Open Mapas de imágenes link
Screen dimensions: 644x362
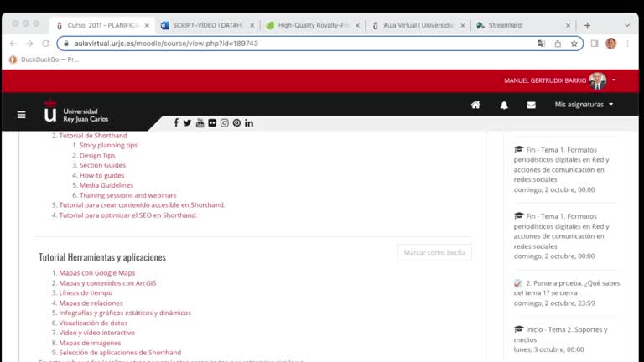(x=90, y=343)
